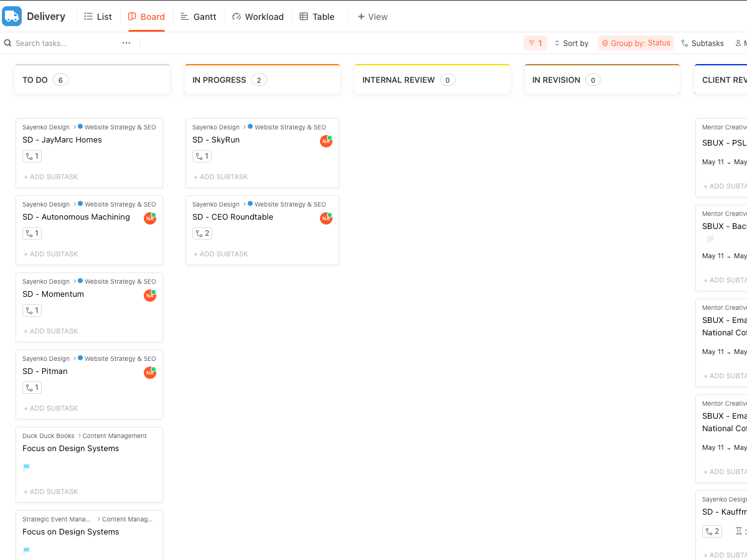Click the Delivery truck space icon
747x560 pixels.
pyautogui.click(x=12, y=16)
